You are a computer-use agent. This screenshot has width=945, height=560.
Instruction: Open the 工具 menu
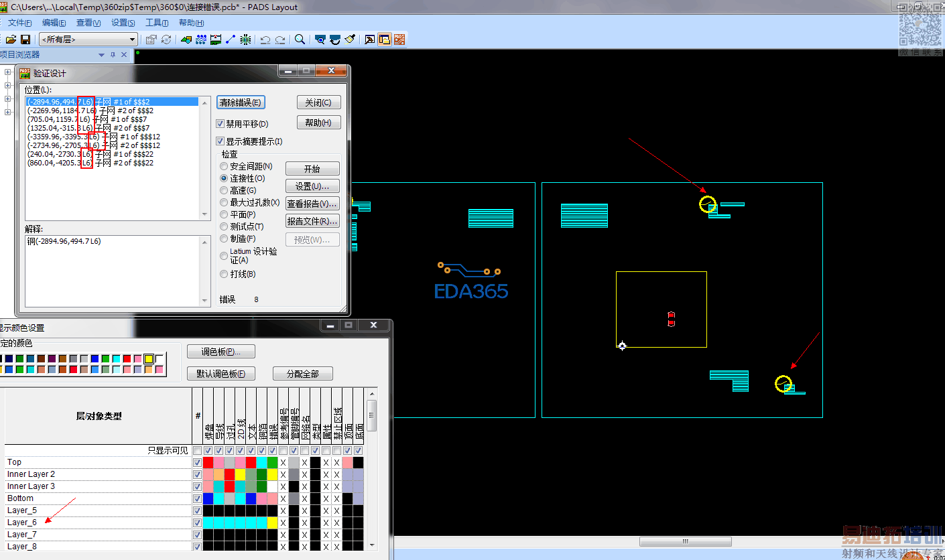157,23
